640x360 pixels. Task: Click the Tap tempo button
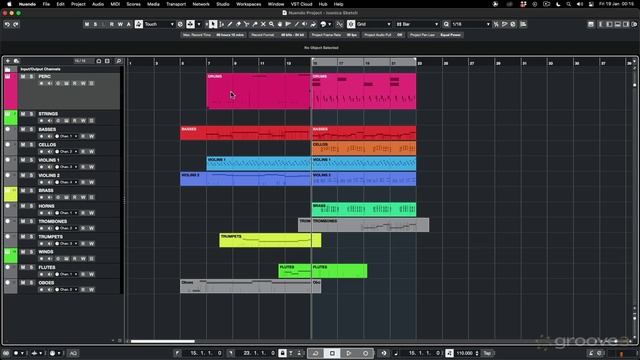(x=487, y=353)
